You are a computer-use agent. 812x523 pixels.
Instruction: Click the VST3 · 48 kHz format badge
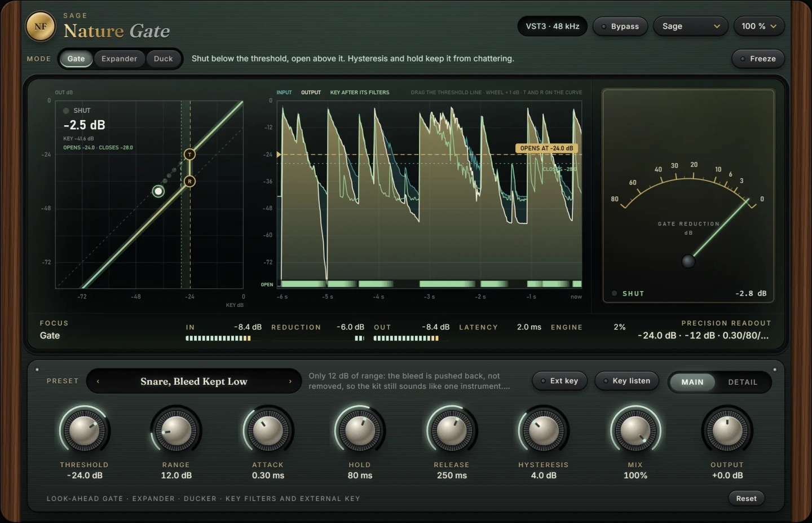click(553, 27)
